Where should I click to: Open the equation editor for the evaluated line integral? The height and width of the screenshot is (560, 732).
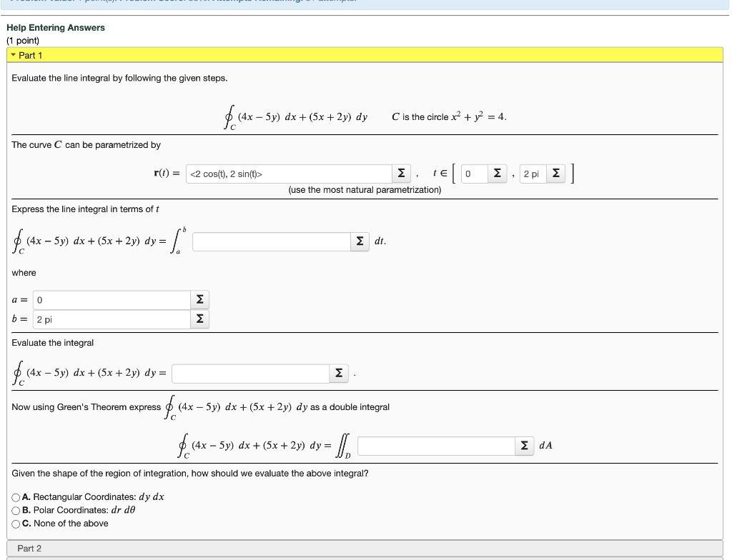click(x=338, y=372)
